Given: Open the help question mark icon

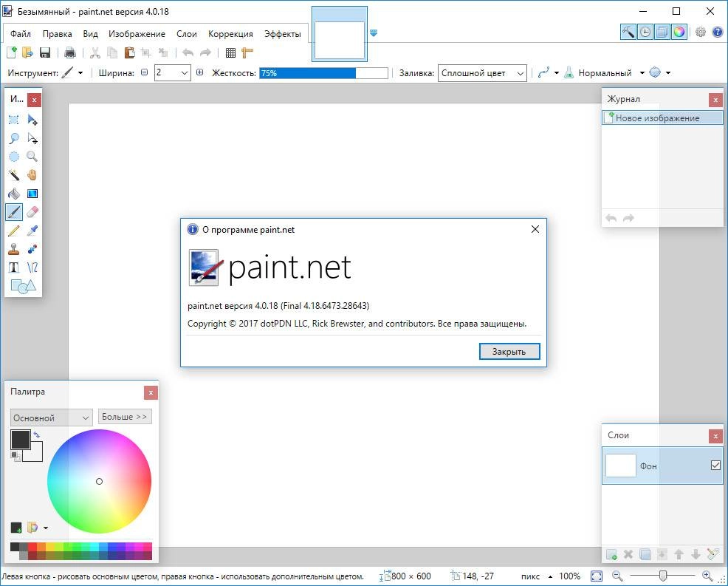Looking at the screenshot, I should [718, 32].
